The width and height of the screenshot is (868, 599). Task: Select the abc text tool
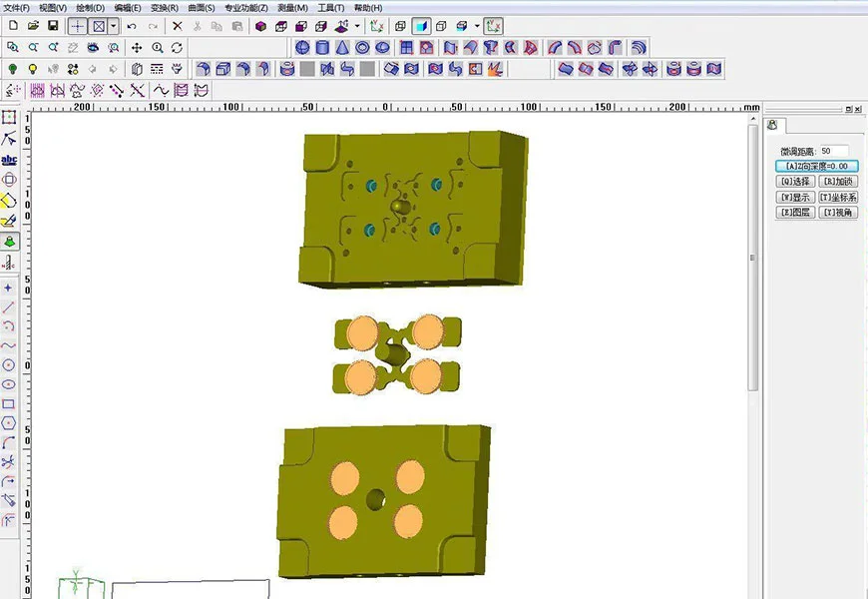point(9,160)
